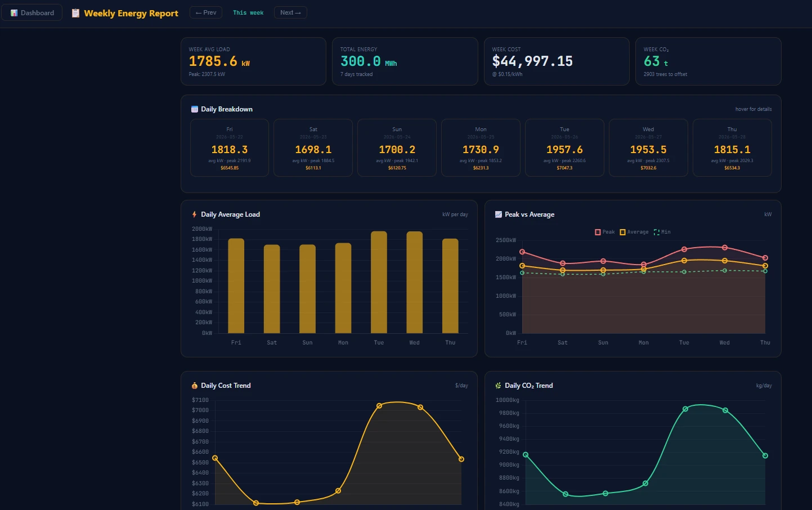Toggle the Min series in chart legend
The image size is (812, 510).
click(662, 232)
